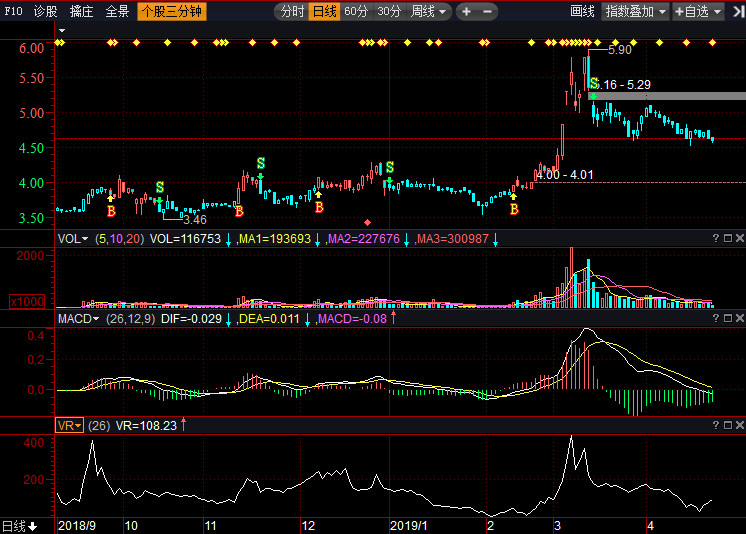
Task: Open help for the VOL panel
Action: point(715,239)
